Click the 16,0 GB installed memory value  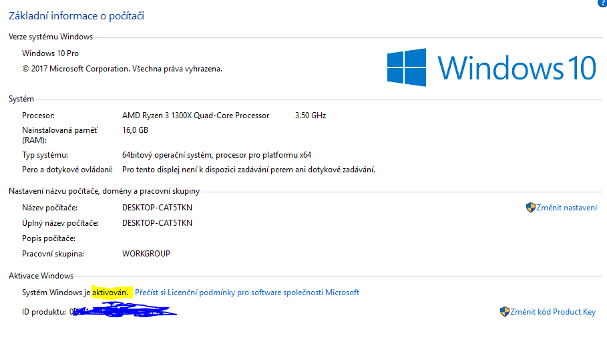(x=135, y=130)
